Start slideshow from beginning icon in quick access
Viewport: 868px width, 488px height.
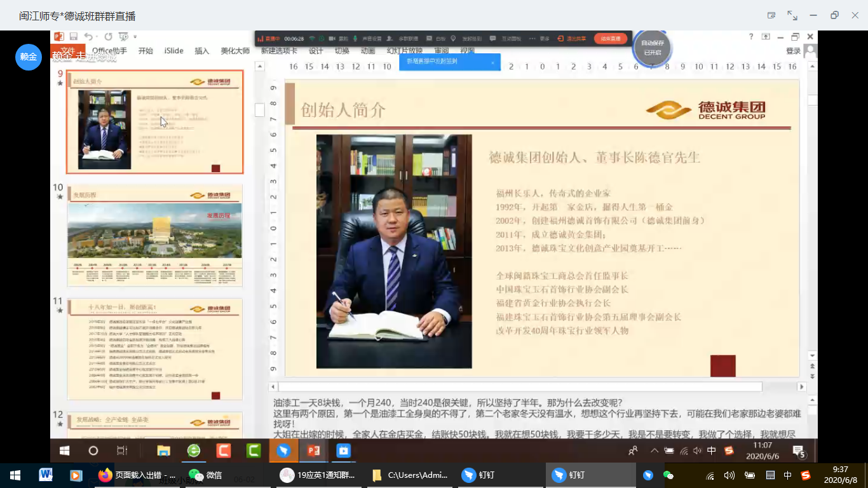[x=123, y=37]
